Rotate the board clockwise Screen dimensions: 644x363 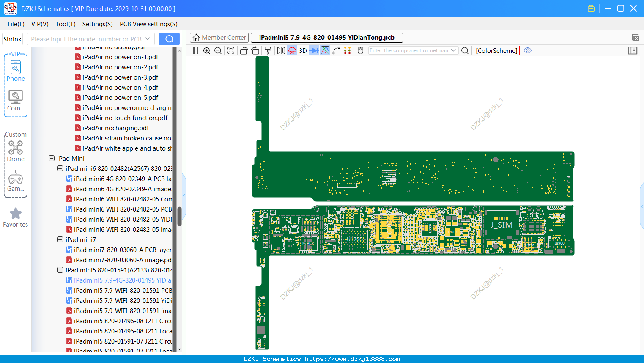[255, 50]
